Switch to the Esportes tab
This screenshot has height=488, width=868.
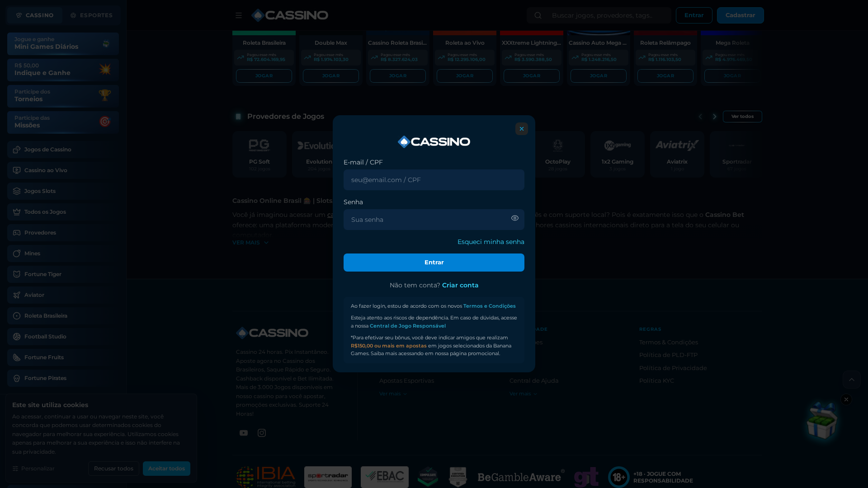click(91, 15)
